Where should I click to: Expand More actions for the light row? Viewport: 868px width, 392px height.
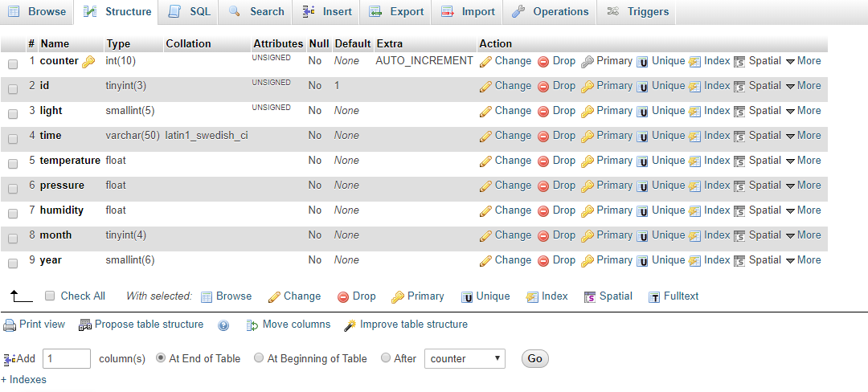803,111
